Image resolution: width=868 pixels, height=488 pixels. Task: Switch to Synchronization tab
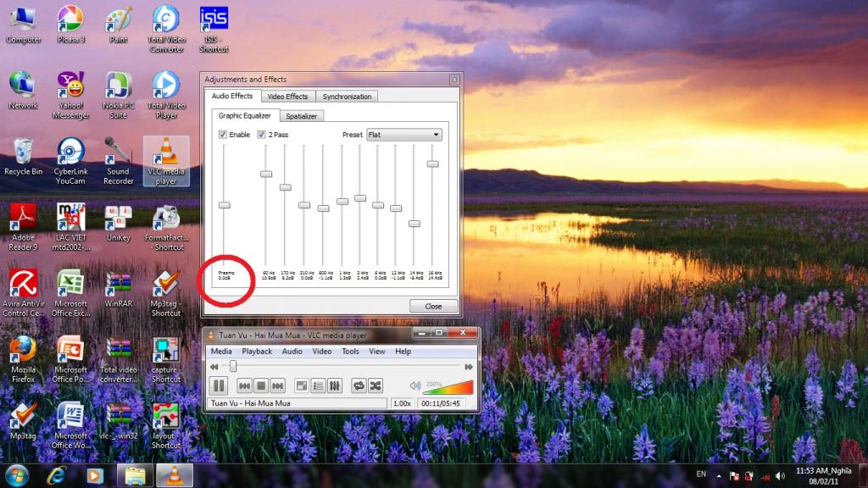(x=347, y=97)
